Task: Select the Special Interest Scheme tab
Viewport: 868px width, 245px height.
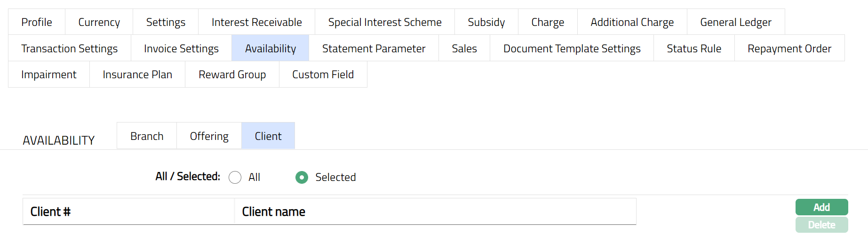Action: click(x=384, y=22)
